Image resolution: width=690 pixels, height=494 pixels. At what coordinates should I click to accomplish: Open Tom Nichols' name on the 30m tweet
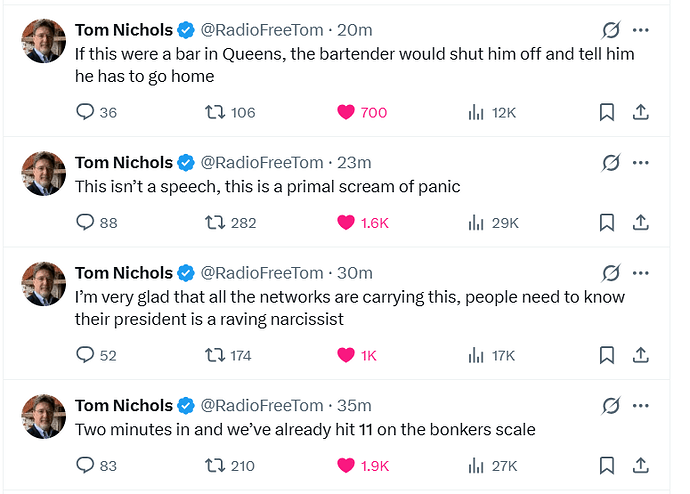123,273
